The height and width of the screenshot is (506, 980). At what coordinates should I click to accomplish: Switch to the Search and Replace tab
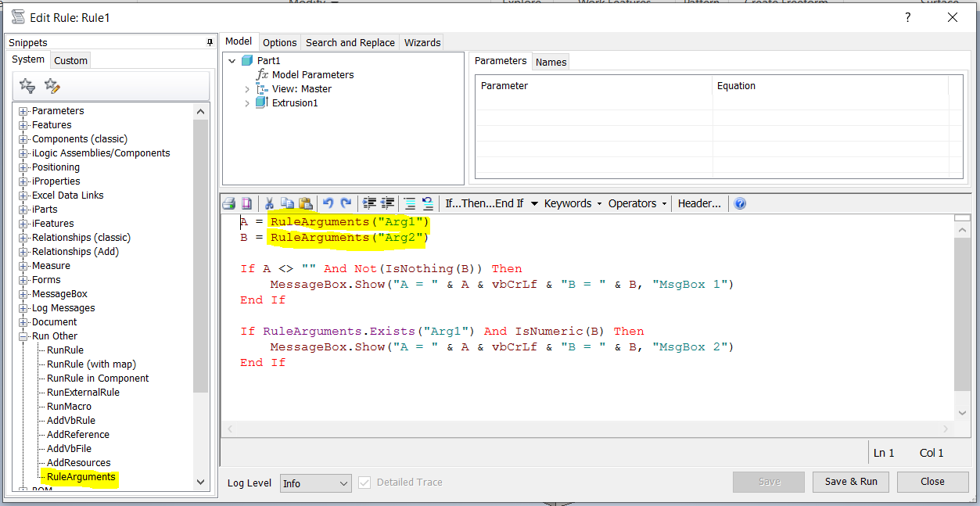pos(350,42)
